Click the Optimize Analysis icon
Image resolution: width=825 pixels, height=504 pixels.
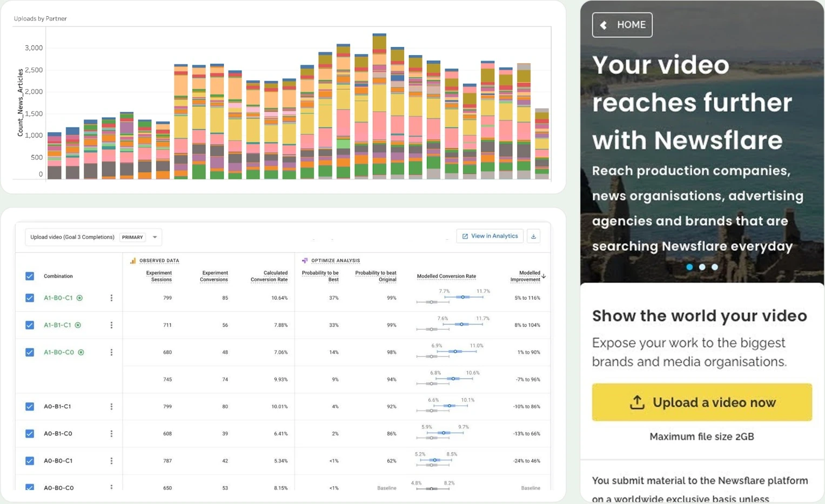305,260
